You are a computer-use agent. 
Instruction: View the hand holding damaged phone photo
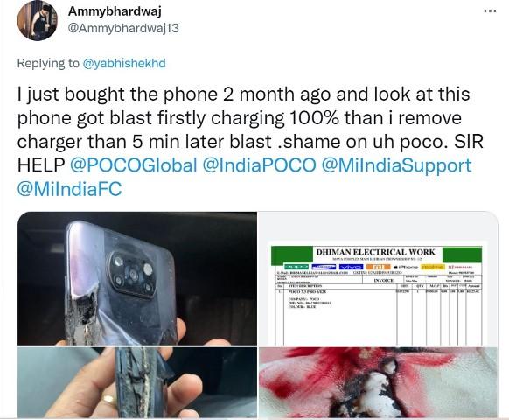tap(137, 382)
